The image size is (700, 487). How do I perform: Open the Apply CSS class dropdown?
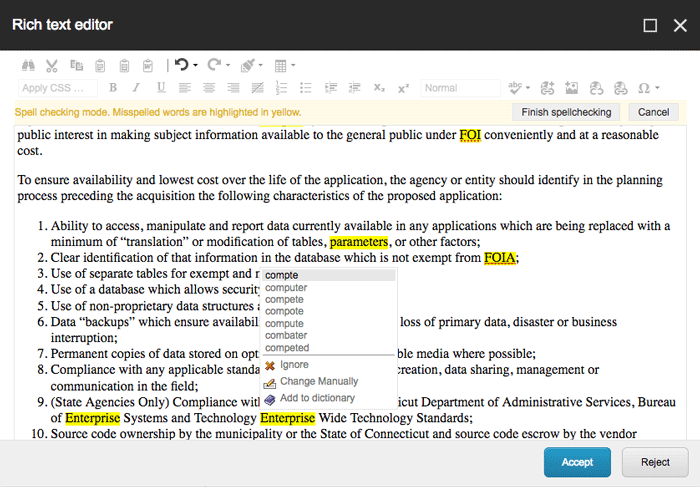58,89
